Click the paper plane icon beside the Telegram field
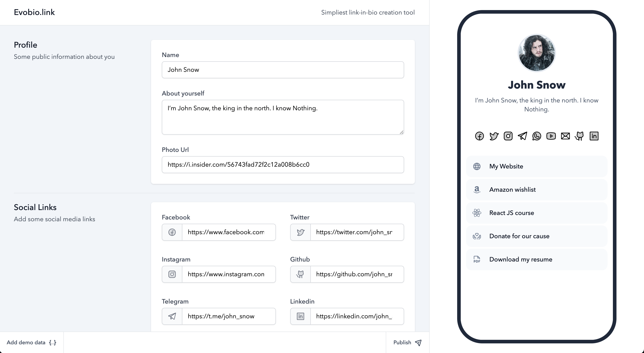 tap(172, 316)
